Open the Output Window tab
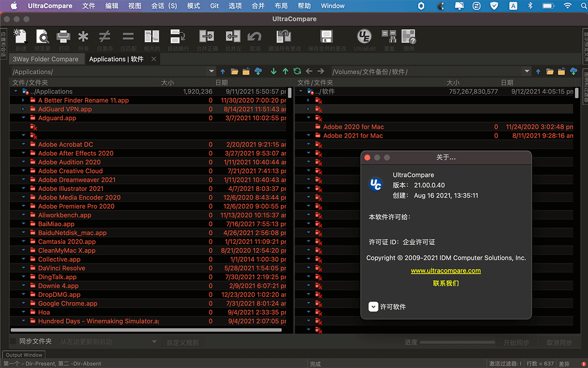 pyautogui.click(x=24, y=355)
